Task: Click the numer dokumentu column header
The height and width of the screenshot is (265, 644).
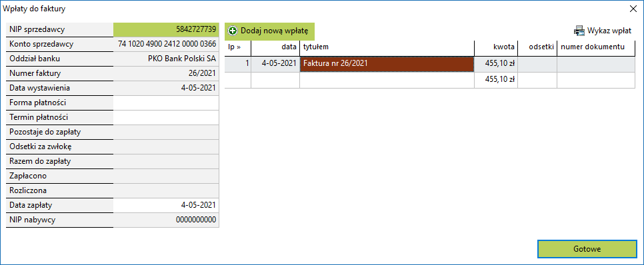Action: pos(596,47)
